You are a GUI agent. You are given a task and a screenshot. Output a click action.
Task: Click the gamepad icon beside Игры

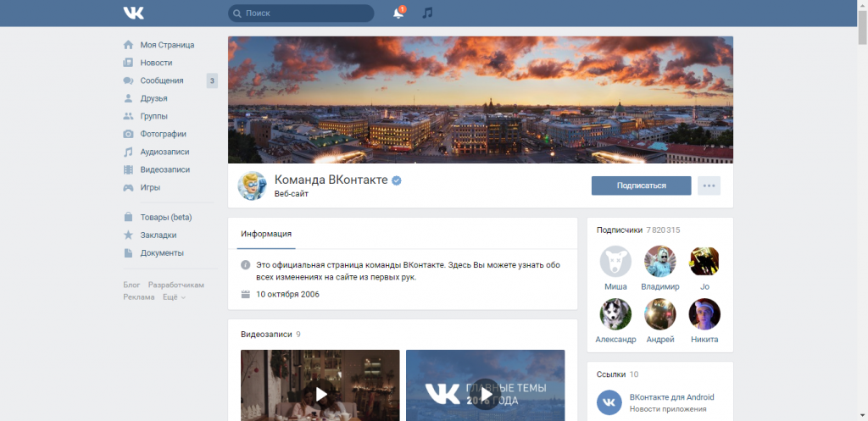[129, 187]
